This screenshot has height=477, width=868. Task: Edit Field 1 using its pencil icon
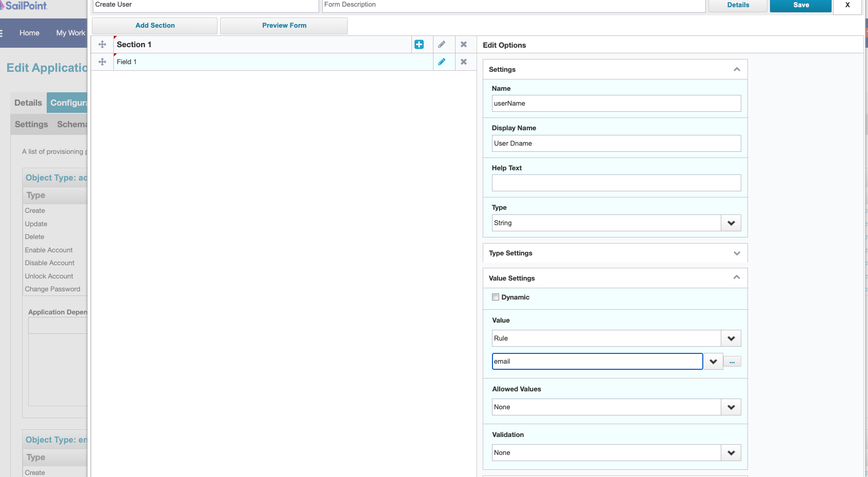click(x=442, y=62)
